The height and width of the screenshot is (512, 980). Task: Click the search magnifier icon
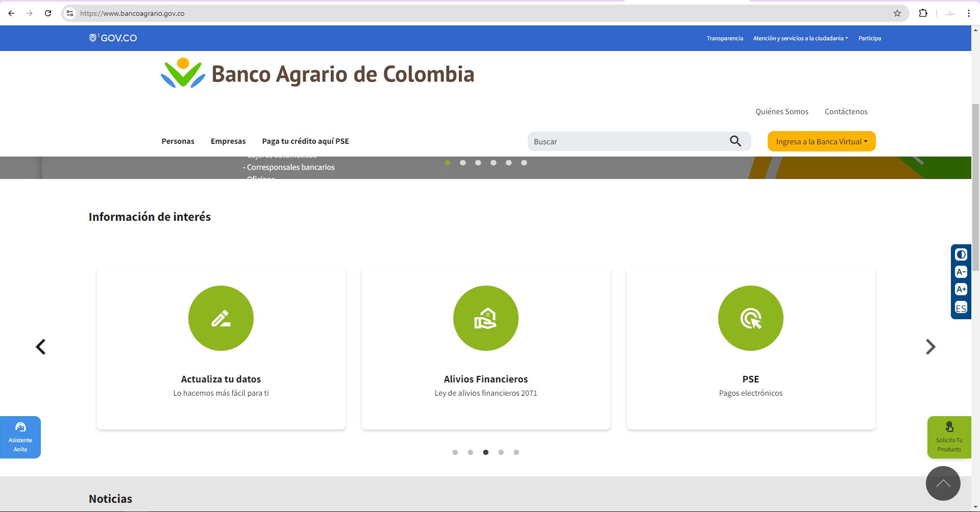click(x=735, y=141)
